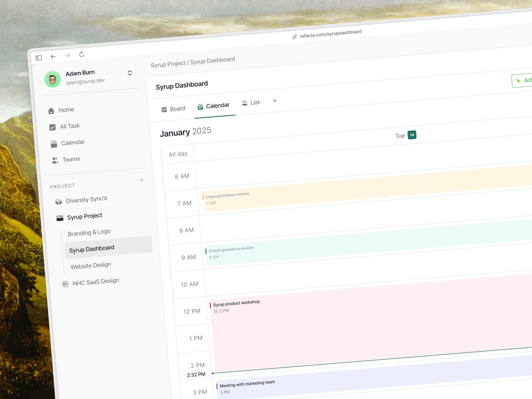Select the Syrup Project stacked icon

click(60, 218)
